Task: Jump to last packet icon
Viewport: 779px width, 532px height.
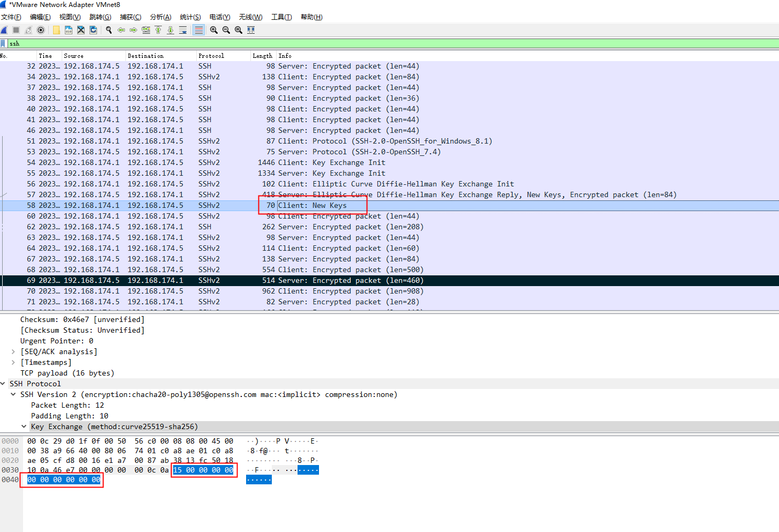Action: (x=170, y=30)
